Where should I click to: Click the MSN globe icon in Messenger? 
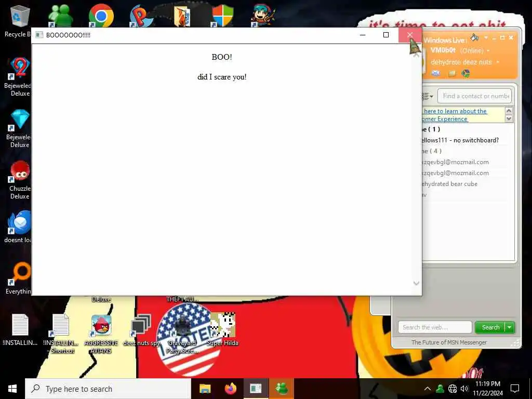click(466, 73)
